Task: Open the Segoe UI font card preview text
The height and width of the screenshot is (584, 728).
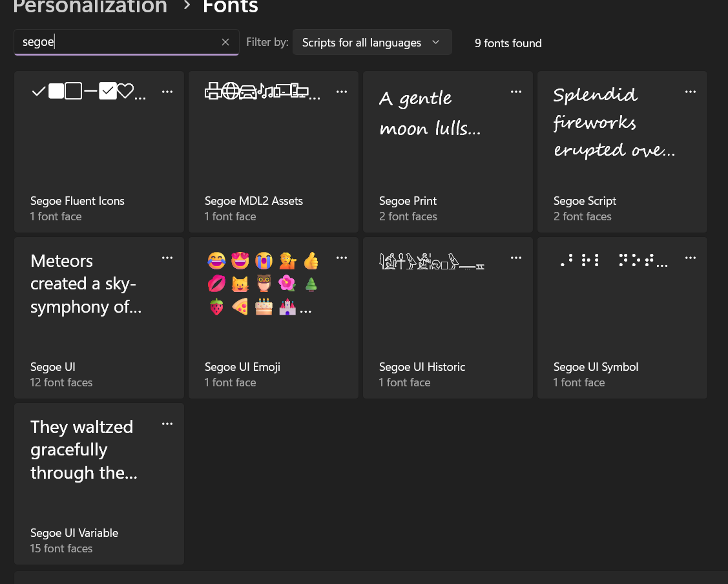Action: (x=86, y=284)
